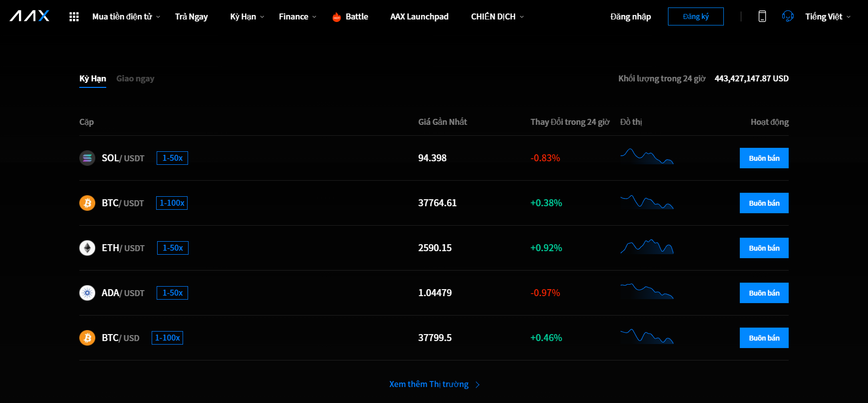Click the ADA 1-50x leverage badge

coord(172,293)
